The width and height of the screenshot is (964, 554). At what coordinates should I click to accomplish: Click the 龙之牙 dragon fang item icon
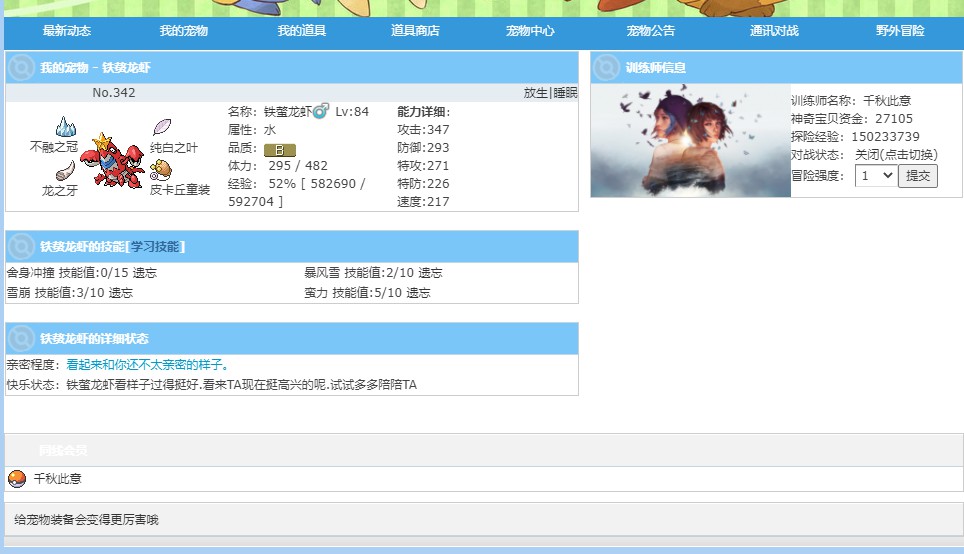click(66, 170)
